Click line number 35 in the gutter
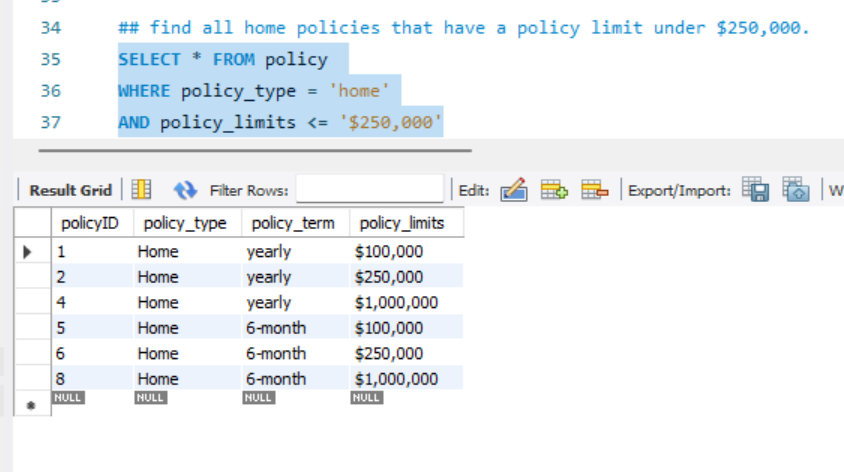The height and width of the screenshot is (472, 844). pyautogui.click(x=51, y=59)
